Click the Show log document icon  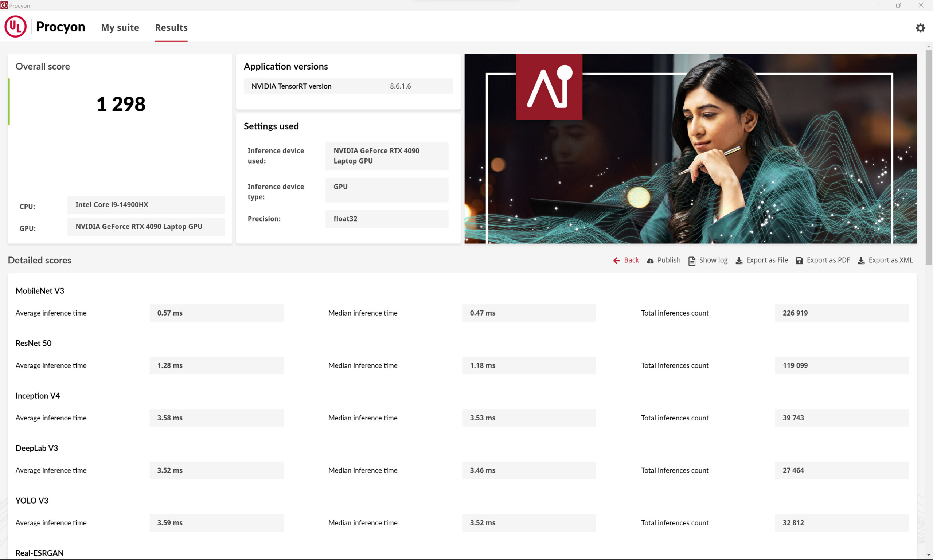(x=691, y=261)
